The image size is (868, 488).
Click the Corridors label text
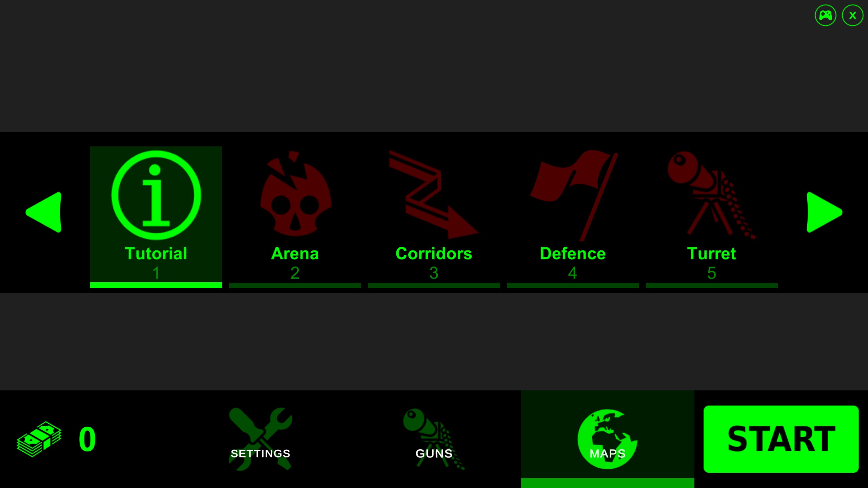[x=434, y=253]
